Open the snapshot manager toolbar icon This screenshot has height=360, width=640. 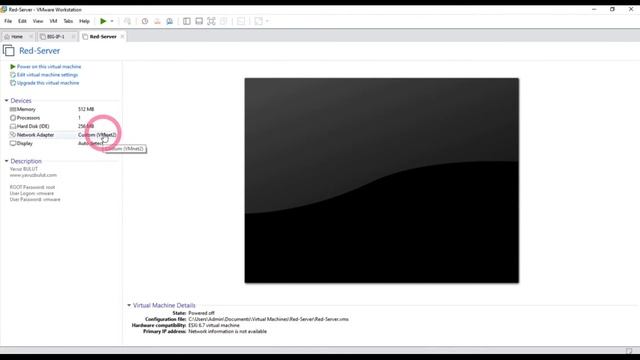(x=169, y=21)
